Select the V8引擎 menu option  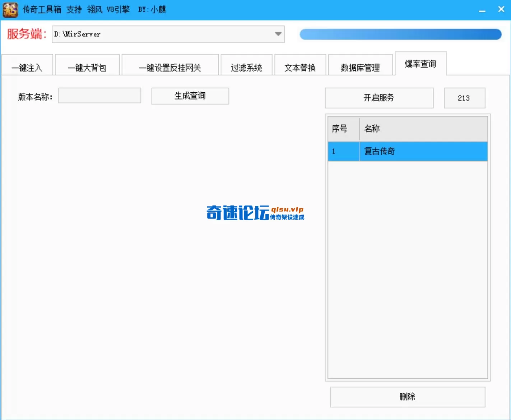(119, 9)
